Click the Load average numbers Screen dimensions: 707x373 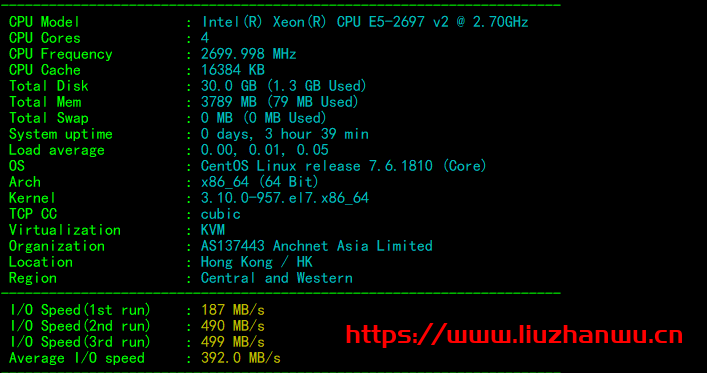[x=265, y=150]
